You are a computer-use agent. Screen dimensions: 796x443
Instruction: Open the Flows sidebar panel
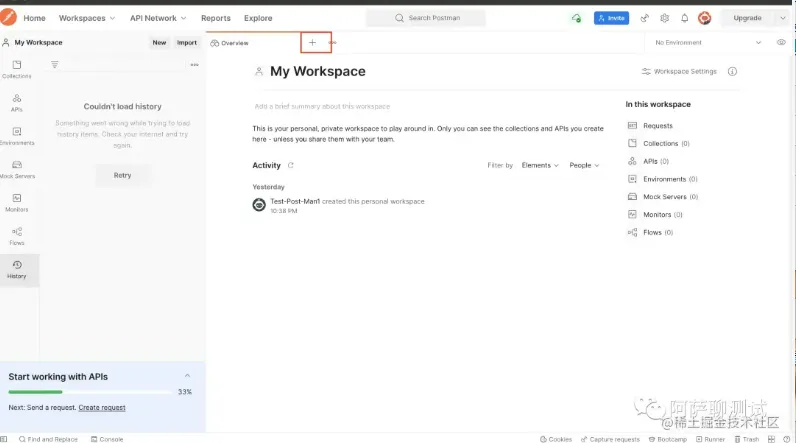17,236
